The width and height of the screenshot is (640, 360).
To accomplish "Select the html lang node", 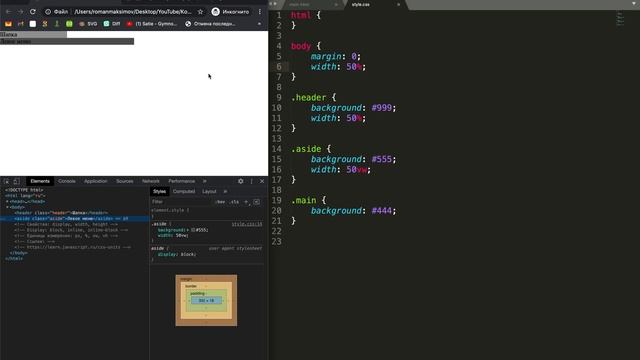I will (x=24, y=196).
